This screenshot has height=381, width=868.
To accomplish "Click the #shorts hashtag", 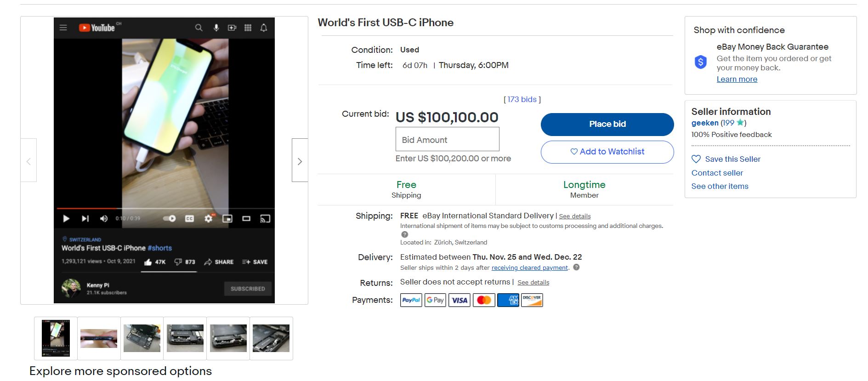I will pyautogui.click(x=159, y=248).
